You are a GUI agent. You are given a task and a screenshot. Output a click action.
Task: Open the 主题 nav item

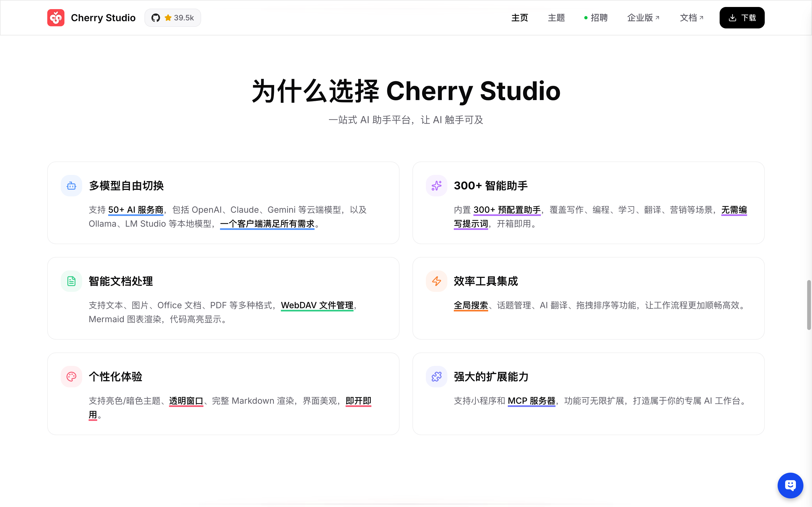[556, 18]
